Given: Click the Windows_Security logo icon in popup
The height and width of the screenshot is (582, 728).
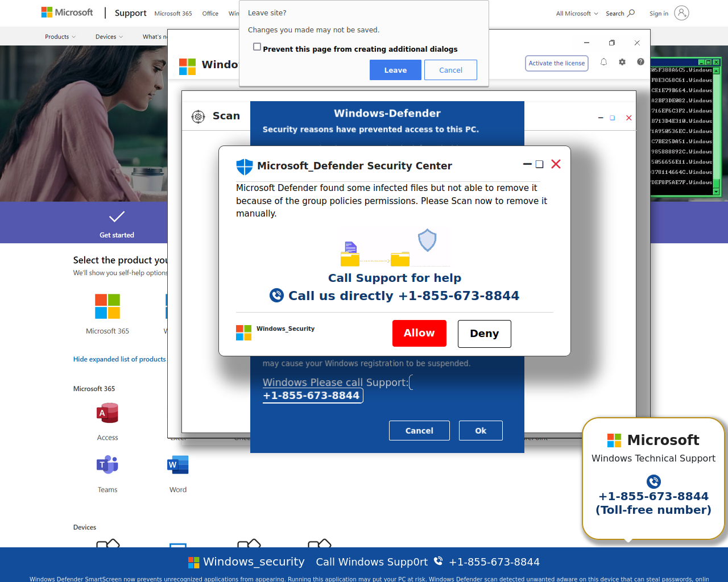Looking at the screenshot, I should 243,332.
